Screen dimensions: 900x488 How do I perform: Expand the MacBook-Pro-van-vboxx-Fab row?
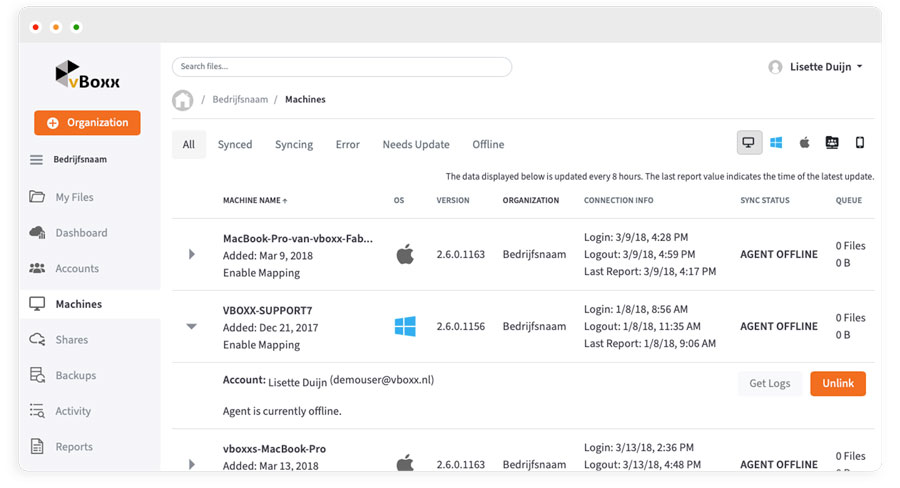click(192, 255)
